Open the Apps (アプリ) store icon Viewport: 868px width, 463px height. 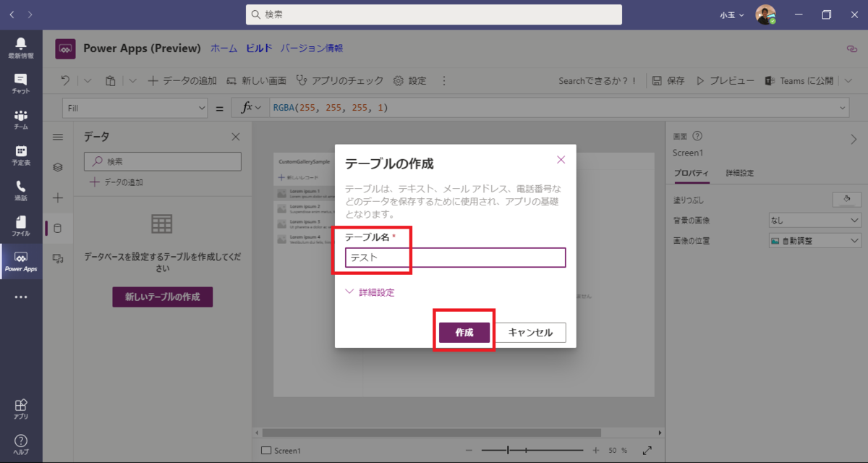(x=21, y=408)
